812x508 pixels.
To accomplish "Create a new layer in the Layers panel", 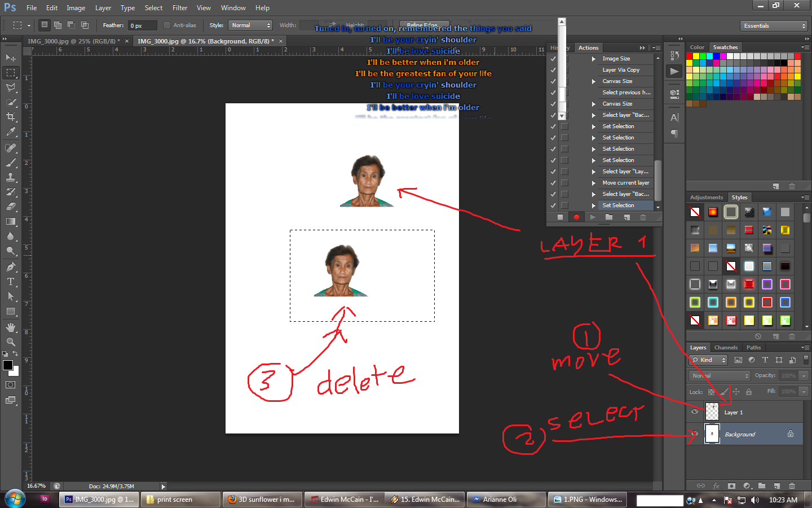I will (x=777, y=485).
